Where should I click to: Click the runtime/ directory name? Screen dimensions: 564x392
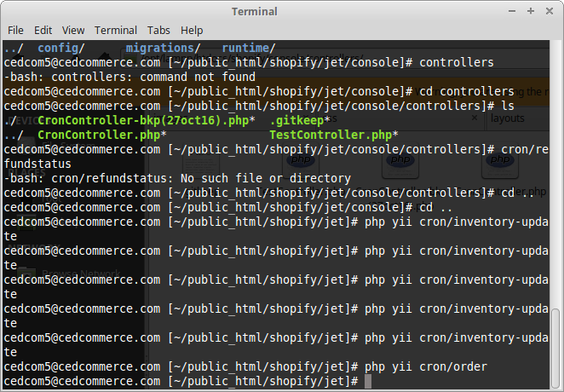(248, 49)
